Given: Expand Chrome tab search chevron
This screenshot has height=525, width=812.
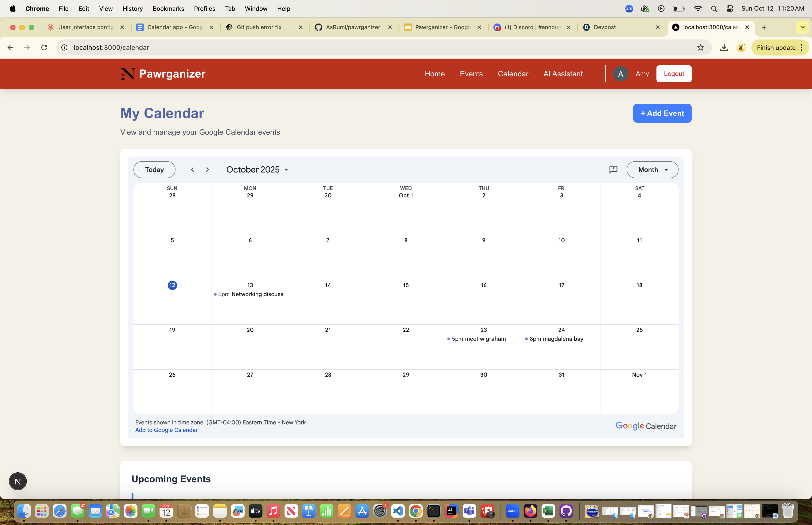Looking at the screenshot, I should click(x=802, y=27).
